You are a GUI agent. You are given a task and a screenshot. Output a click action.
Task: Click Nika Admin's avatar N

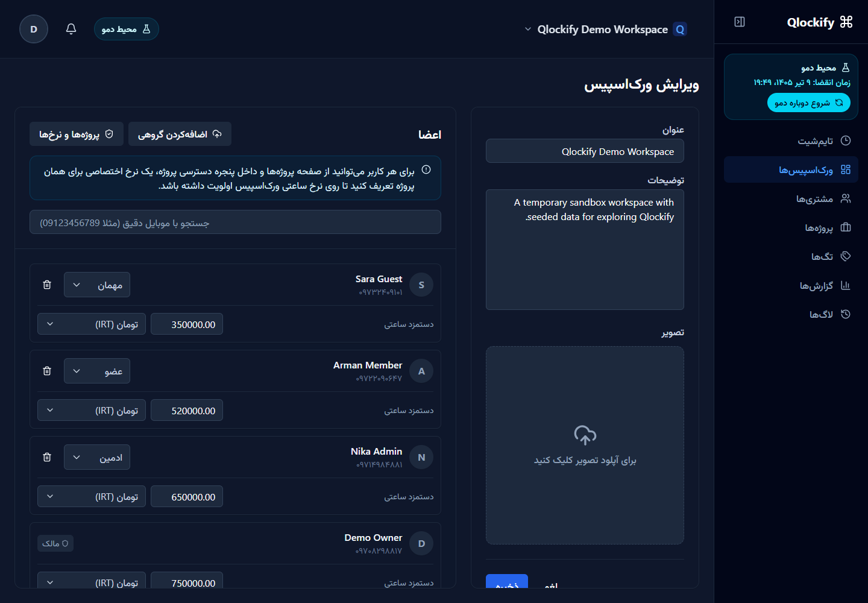421,457
